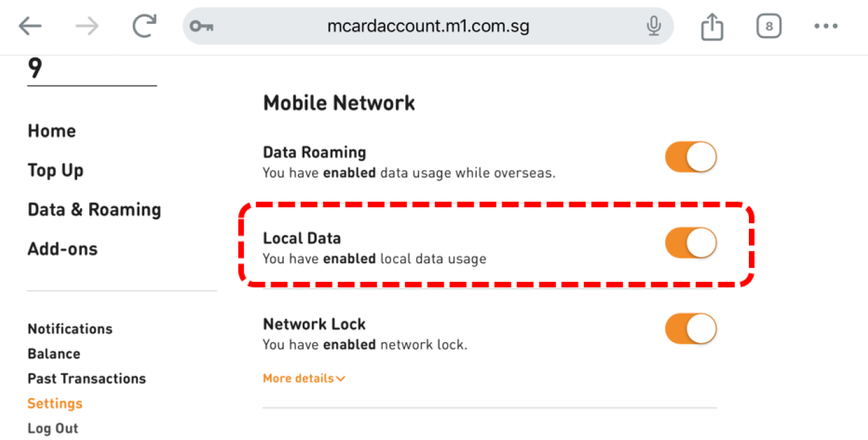Reload the current page
868x440 pixels.
(144, 27)
